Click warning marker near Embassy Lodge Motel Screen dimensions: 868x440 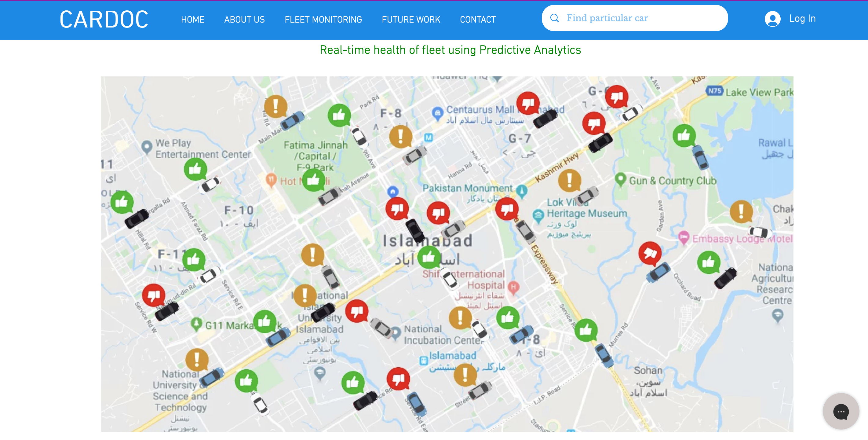point(741,211)
